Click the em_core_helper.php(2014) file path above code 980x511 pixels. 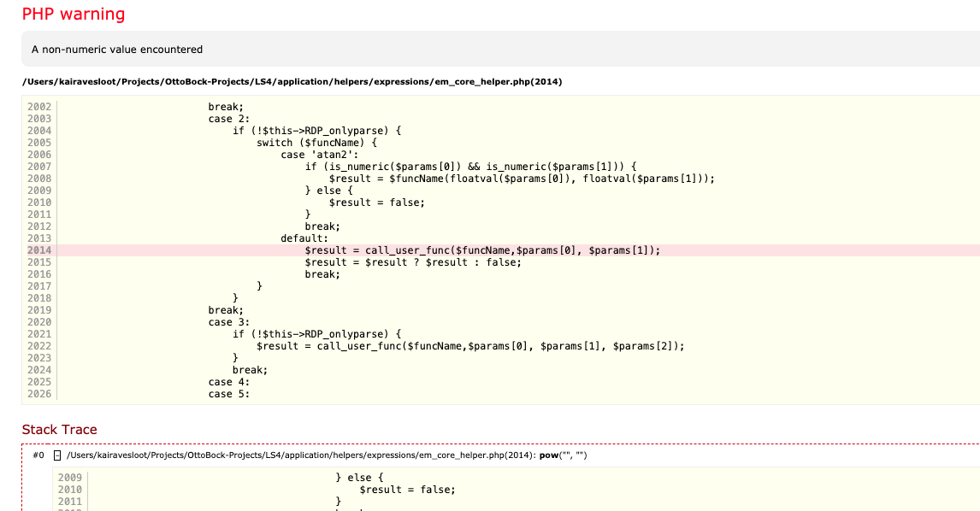292,81
